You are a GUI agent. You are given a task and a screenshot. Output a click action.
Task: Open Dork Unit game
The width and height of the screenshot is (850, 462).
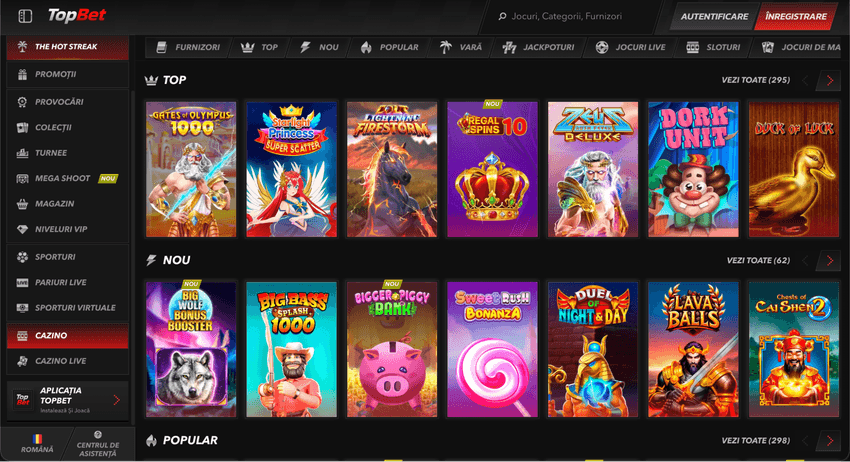(693, 169)
